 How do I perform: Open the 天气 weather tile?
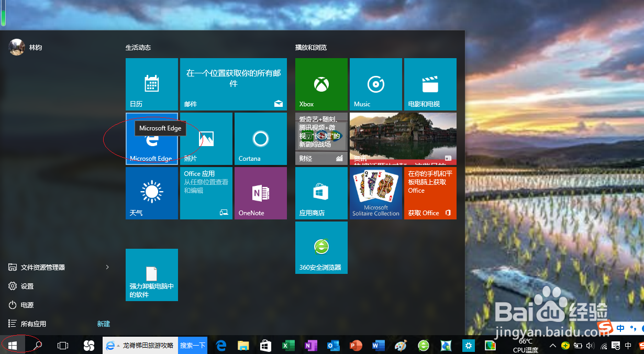pos(152,193)
